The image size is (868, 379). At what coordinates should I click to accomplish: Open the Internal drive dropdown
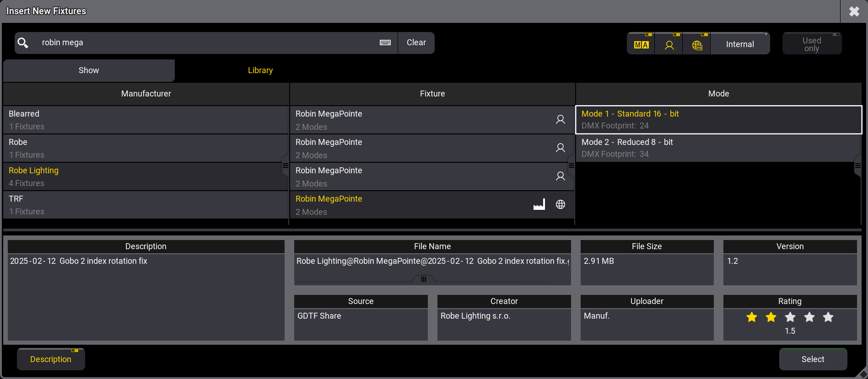pos(740,44)
